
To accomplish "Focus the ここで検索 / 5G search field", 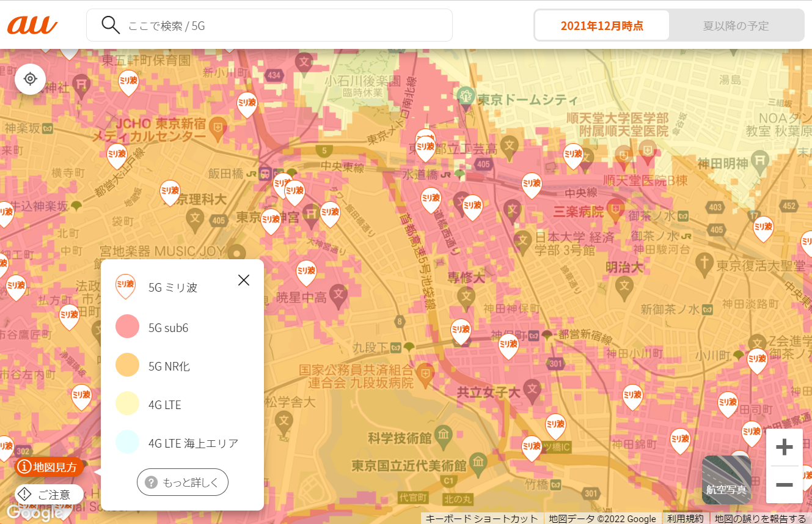I will point(269,25).
